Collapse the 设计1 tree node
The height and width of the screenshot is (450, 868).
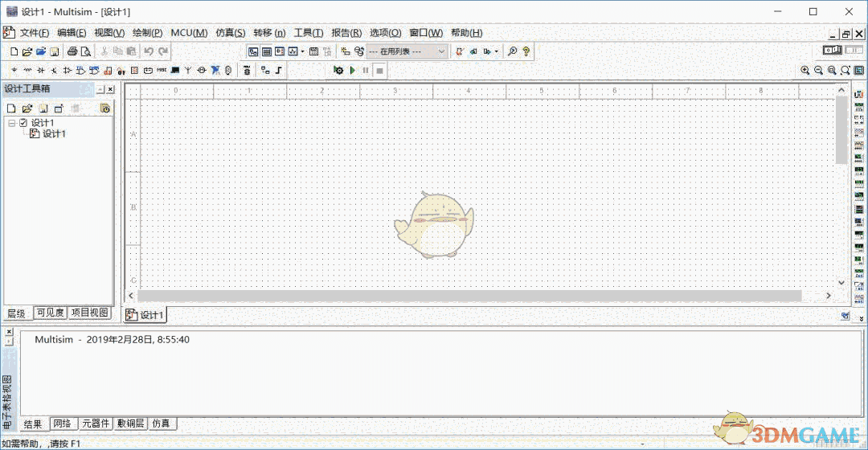[11, 123]
